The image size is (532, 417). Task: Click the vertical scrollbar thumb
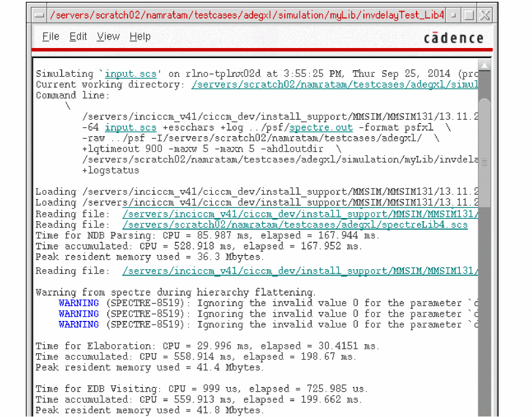coord(485,153)
